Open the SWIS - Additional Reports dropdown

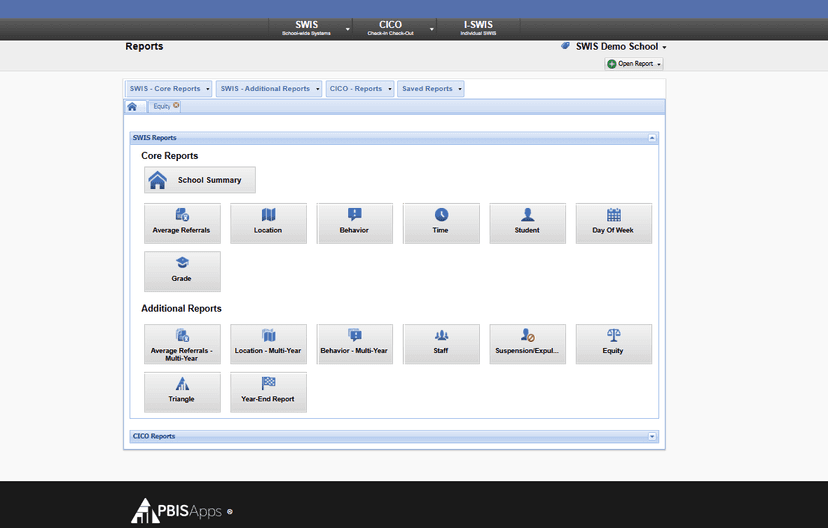click(x=269, y=89)
